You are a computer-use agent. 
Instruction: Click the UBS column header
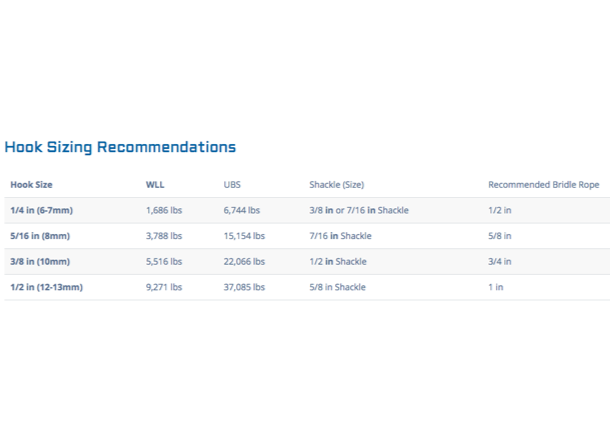[x=232, y=185]
